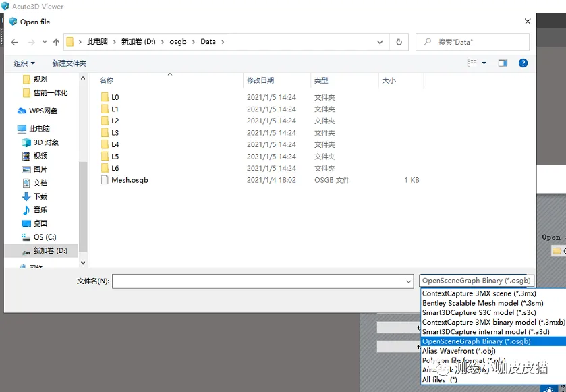Close the Open file dialog
Image resolution: width=566 pixels, height=392 pixels.
pyautogui.click(x=528, y=22)
